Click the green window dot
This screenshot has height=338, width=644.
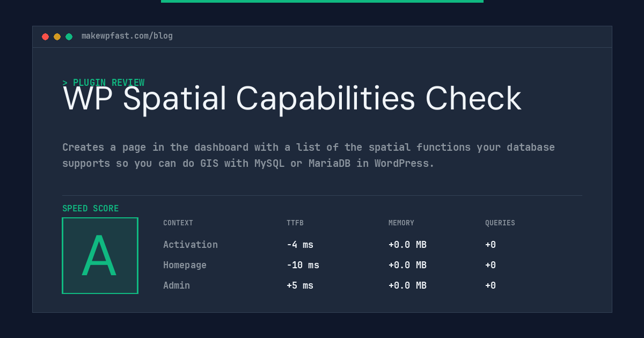[69, 36]
